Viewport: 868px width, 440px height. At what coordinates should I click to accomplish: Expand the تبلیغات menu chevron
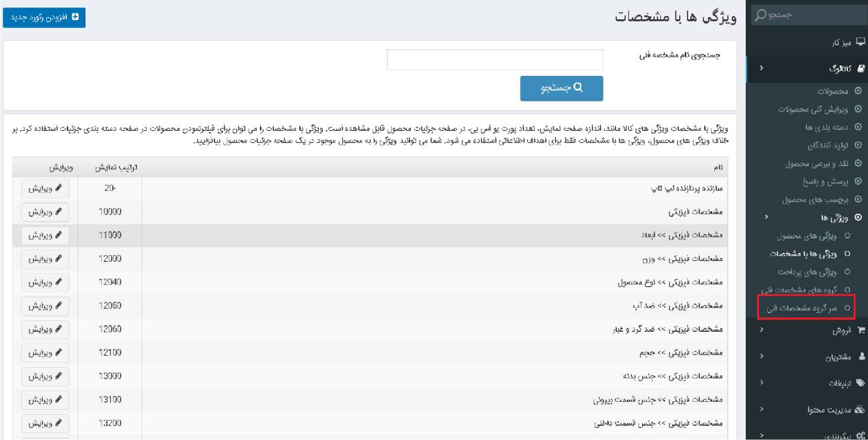coord(761,383)
